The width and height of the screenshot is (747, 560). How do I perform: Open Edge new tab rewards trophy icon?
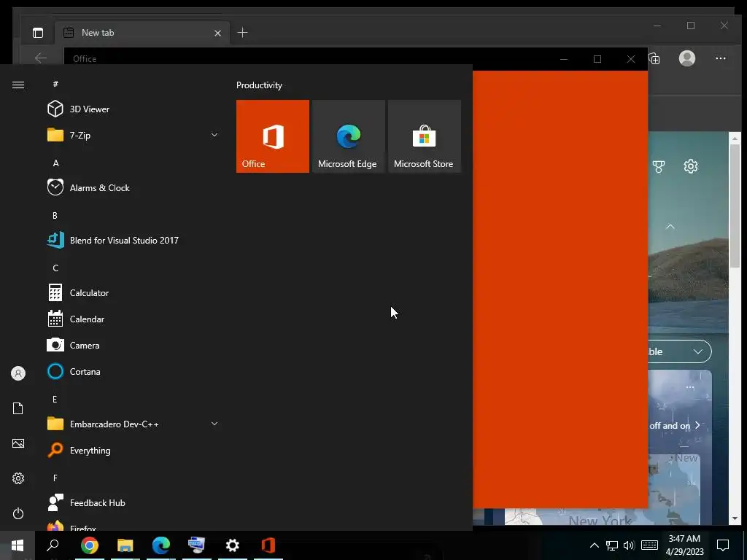coord(659,166)
